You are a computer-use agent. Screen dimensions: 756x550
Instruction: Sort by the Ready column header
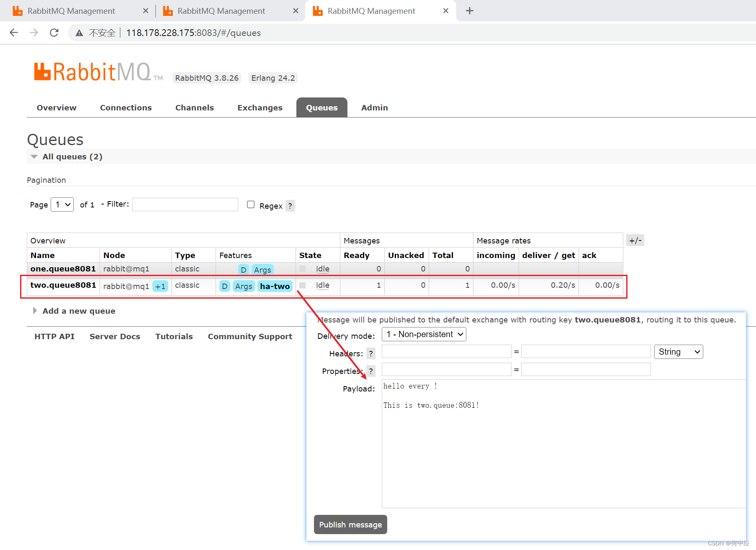coord(357,255)
